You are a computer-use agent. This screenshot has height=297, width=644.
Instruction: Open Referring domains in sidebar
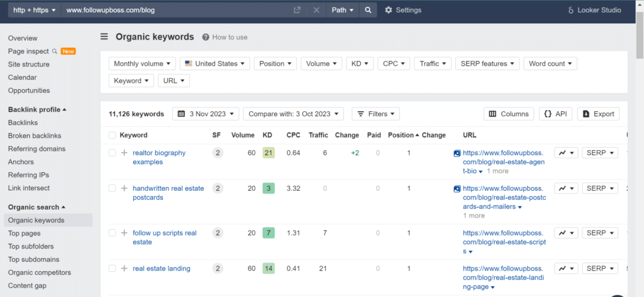[x=36, y=149]
